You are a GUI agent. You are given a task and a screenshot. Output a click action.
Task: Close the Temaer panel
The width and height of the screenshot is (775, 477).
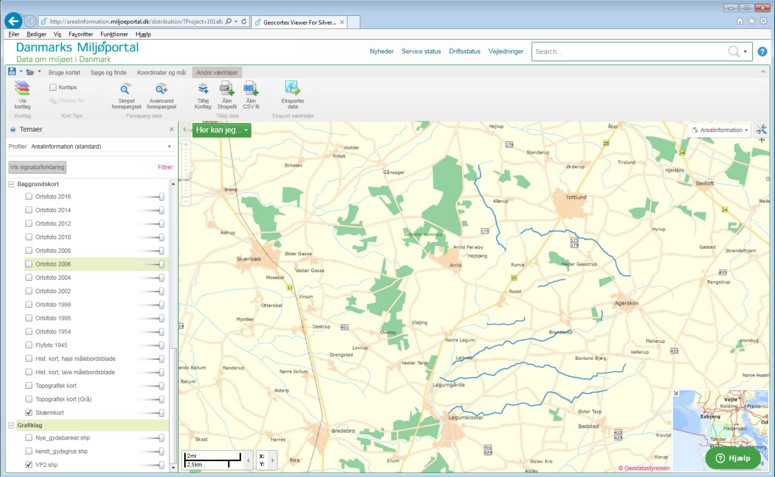[x=172, y=129]
